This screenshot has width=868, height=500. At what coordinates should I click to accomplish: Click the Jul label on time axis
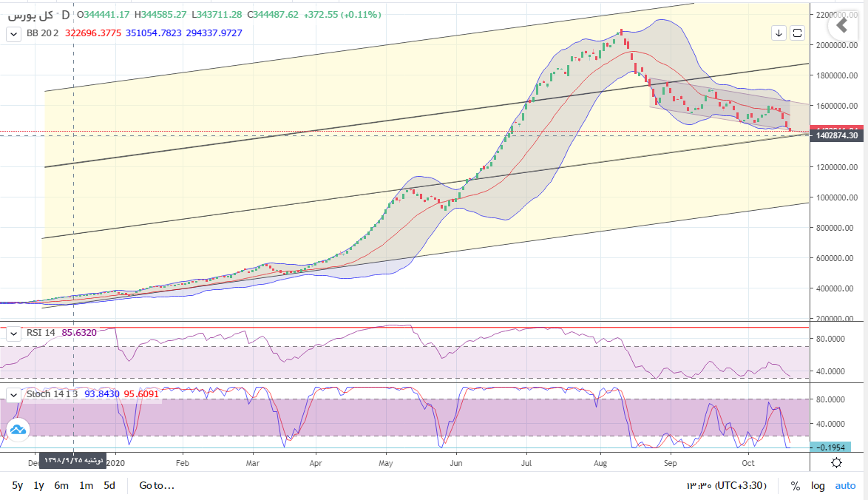click(526, 463)
